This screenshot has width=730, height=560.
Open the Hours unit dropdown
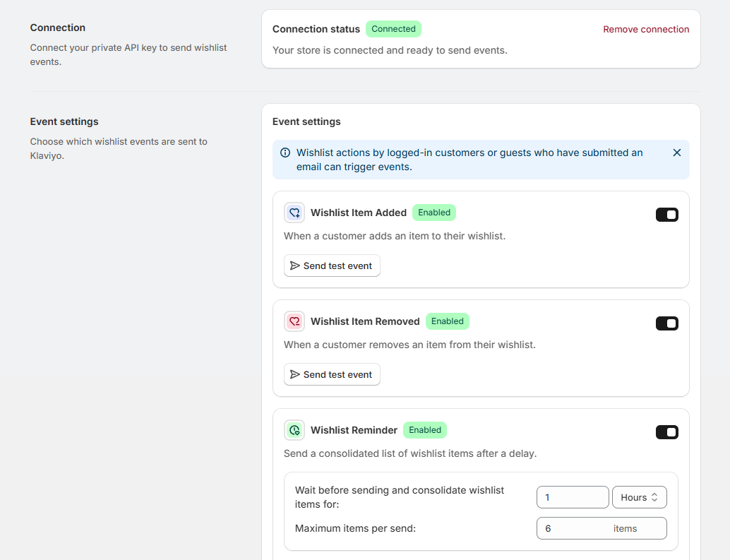(x=639, y=498)
